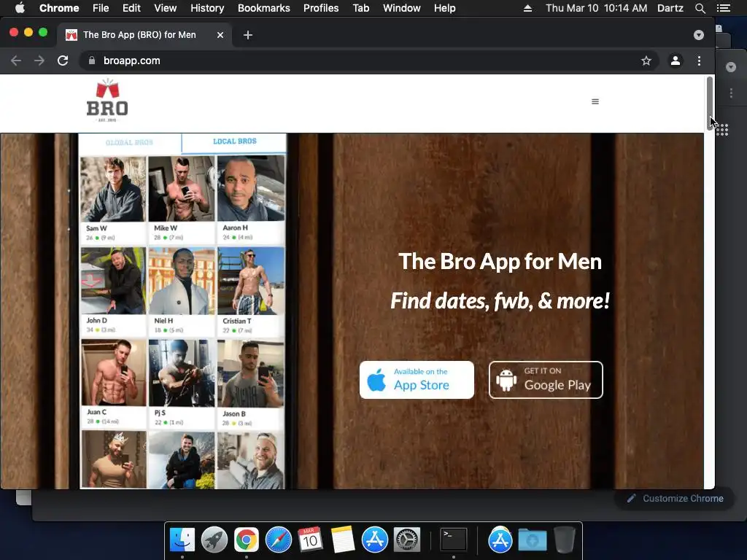The width and height of the screenshot is (747, 560).
Task: Open Pj S profile photo
Action: (x=182, y=373)
